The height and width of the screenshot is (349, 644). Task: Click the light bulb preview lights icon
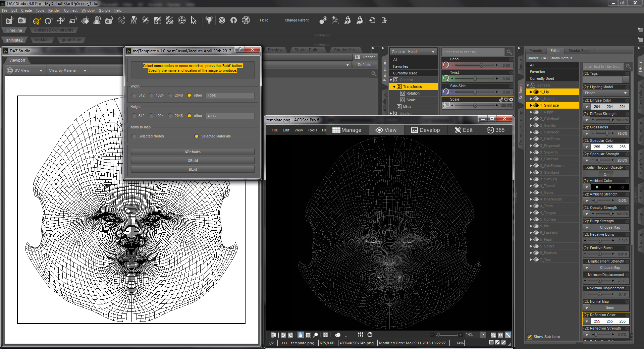[209, 20]
